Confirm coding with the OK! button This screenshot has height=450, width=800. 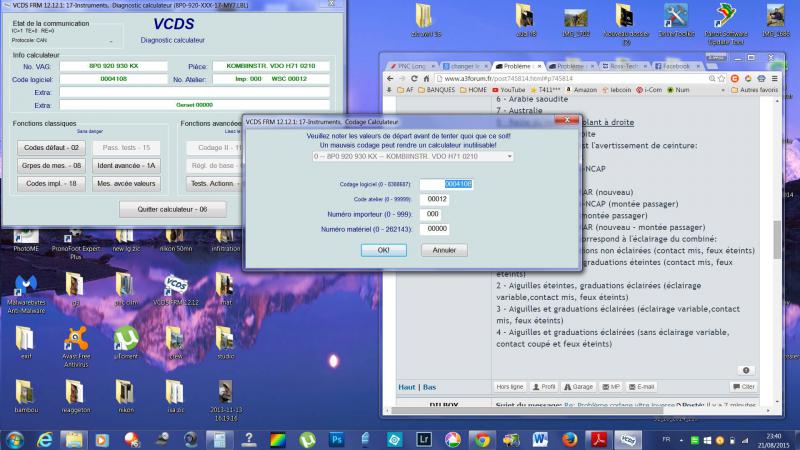tap(384, 250)
